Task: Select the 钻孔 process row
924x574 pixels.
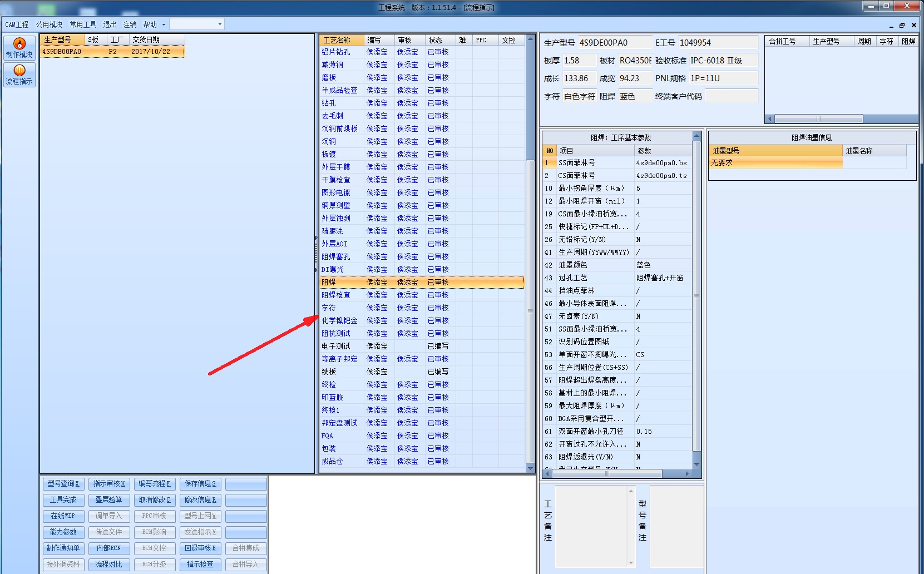Action: pos(422,103)
